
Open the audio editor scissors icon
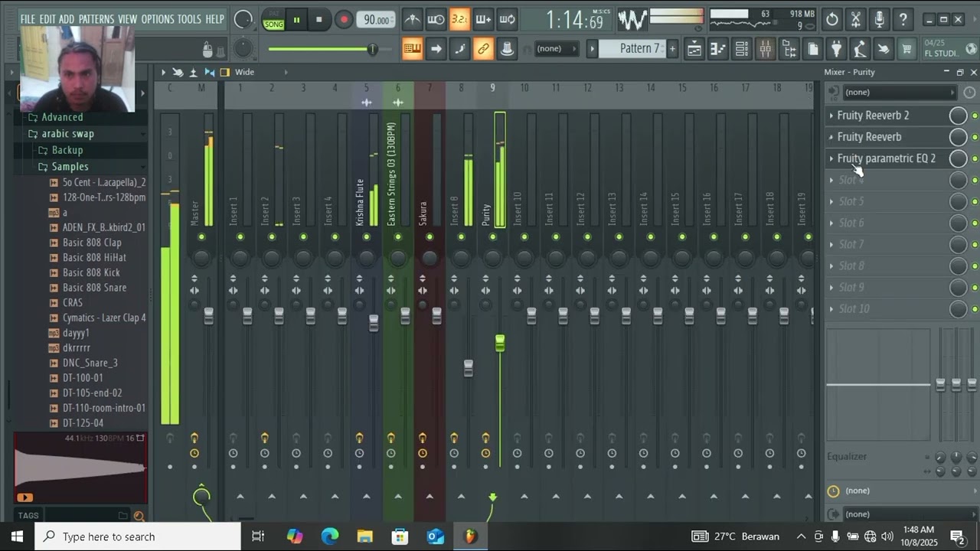coord(856,20)
